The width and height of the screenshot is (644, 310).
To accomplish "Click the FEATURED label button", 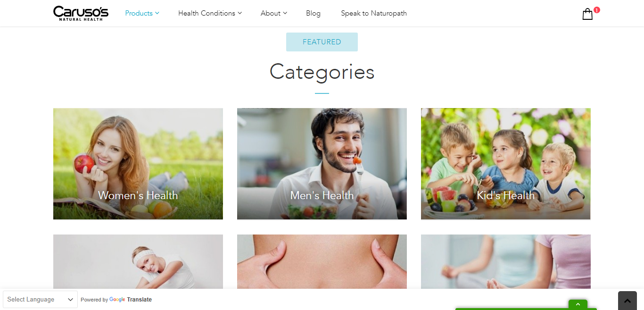I will 322,42.
